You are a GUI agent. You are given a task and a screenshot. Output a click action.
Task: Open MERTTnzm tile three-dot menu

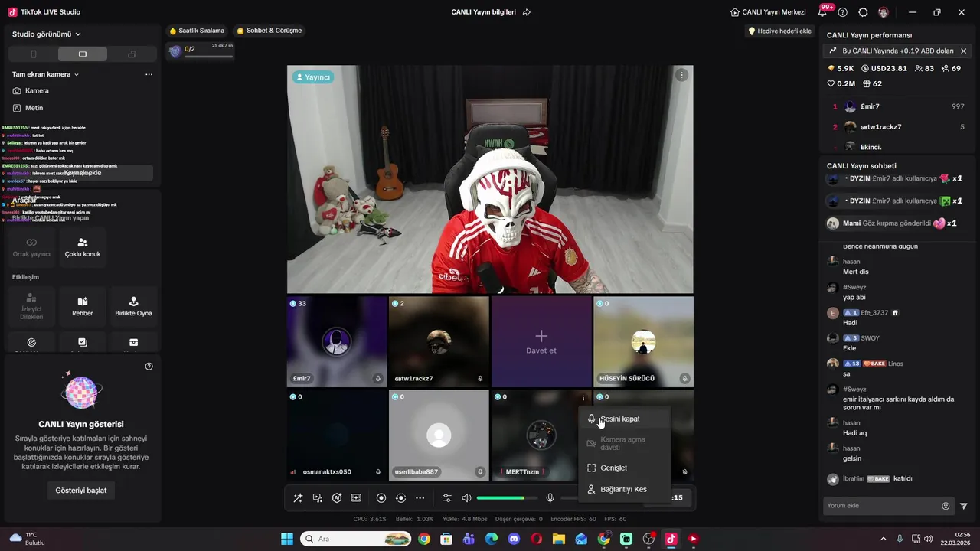tap(583, 398)
